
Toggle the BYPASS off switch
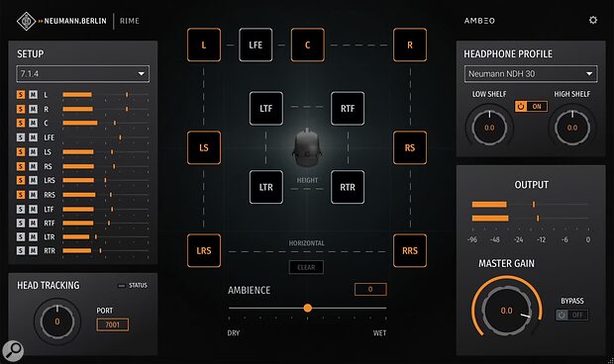tap(571, 315)
